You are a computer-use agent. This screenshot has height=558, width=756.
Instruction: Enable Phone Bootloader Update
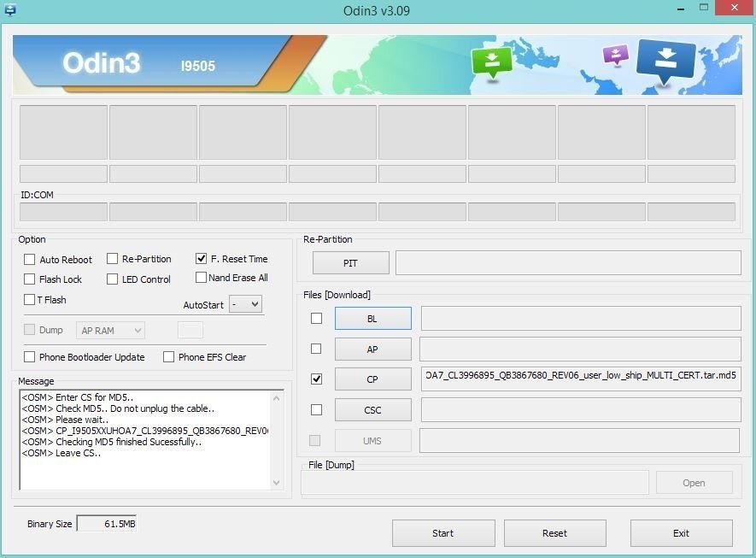pos(29,357)
